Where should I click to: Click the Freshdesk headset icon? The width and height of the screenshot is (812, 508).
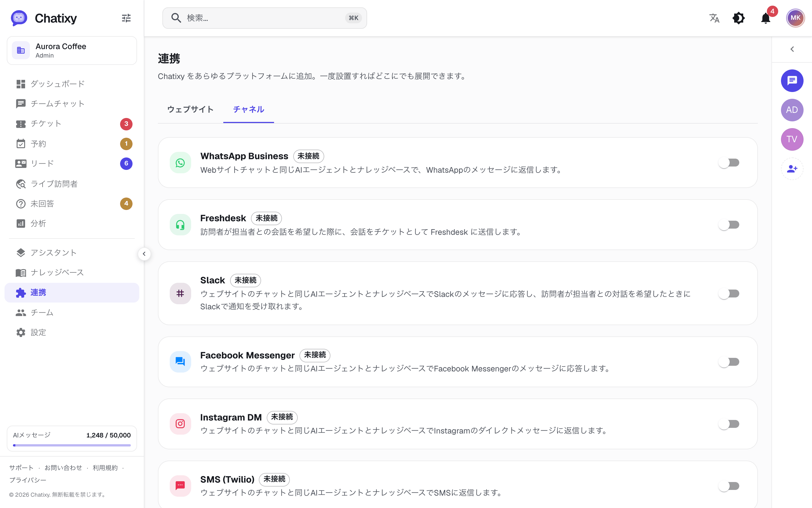coord(180,225)
